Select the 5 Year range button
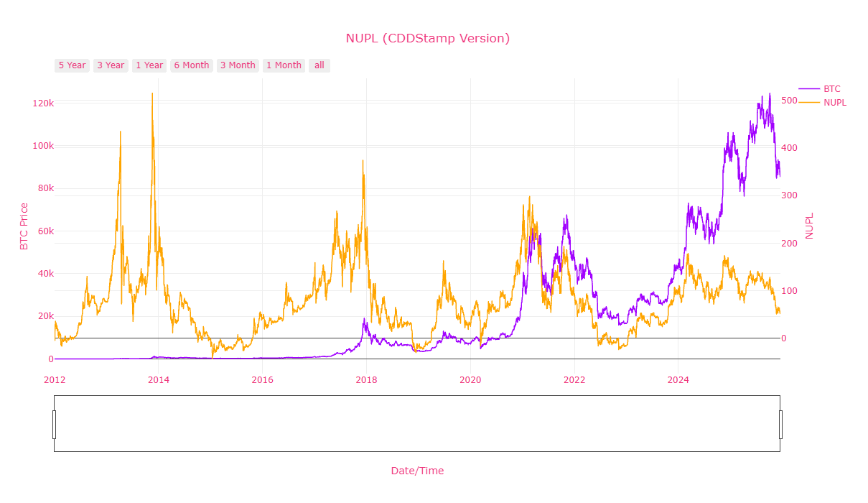Screen dimensions: 868x503 tap(72, 65)
